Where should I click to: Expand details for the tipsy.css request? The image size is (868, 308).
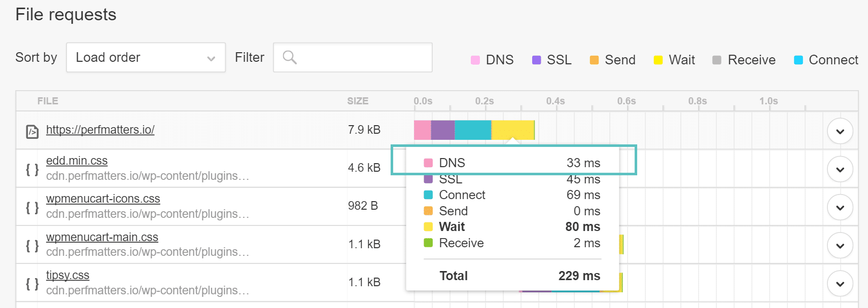pyautogui.click(x=840, y=283)
